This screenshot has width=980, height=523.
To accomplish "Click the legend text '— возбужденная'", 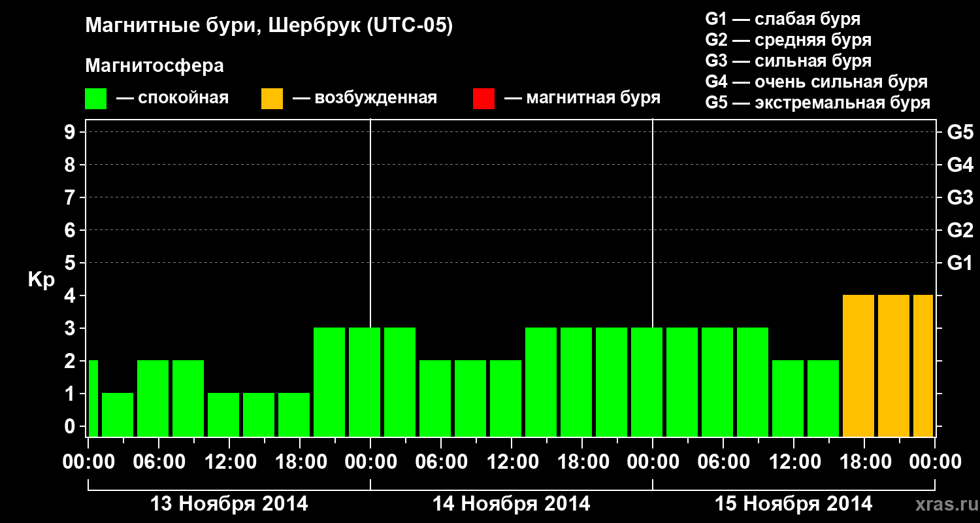I will click(x=365, y=98).
